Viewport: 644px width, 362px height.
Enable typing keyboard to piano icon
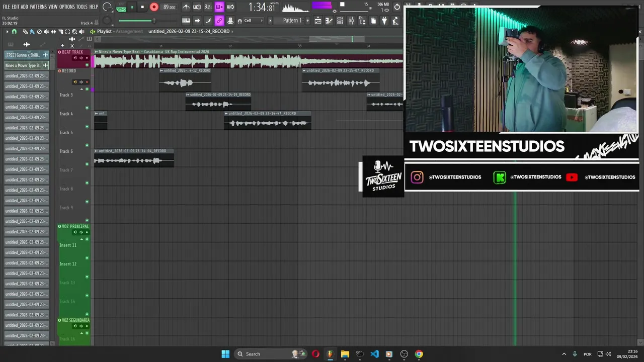point(186,21)
